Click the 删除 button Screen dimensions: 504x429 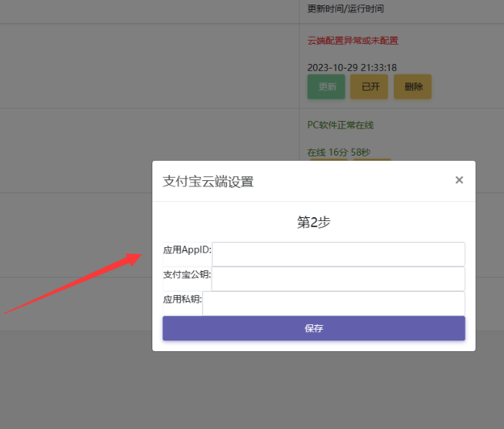(412, 86)
